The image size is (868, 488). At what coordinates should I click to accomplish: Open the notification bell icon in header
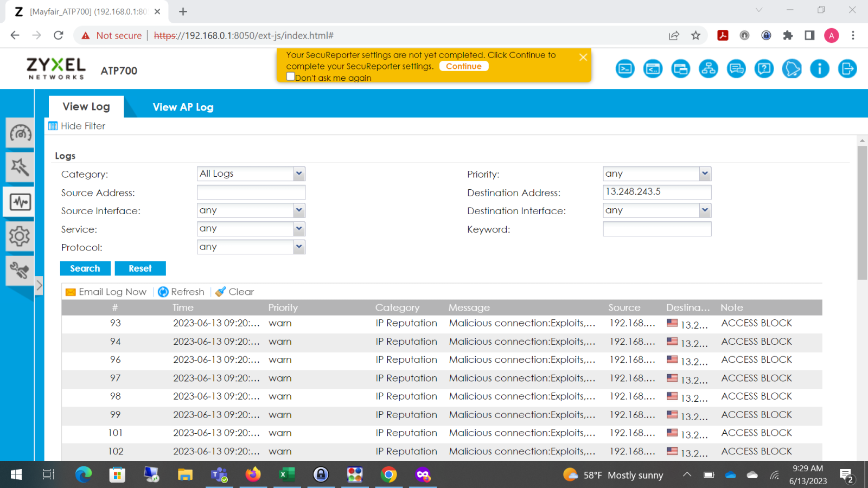tap(792, 69)
